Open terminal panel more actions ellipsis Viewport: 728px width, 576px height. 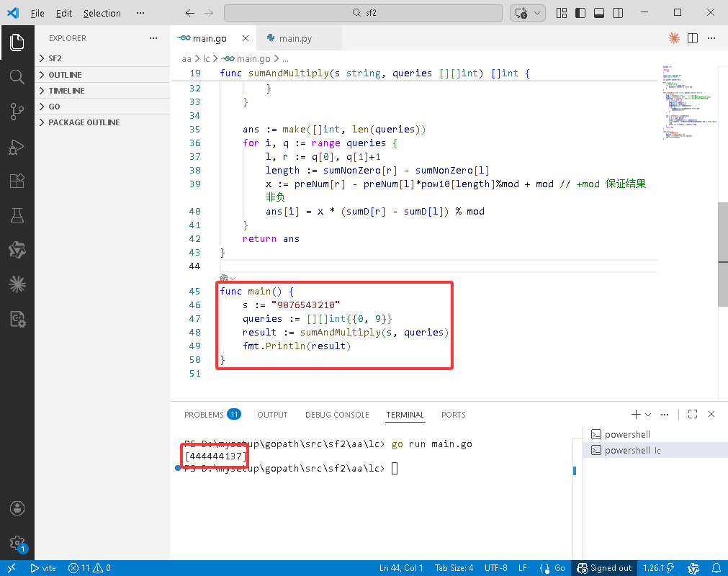click(x=665, y=414)
